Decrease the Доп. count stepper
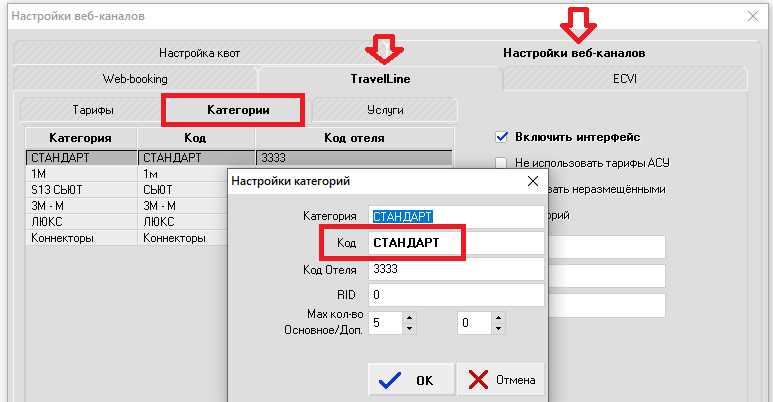 pyautogui.click(x=498, y=329)
